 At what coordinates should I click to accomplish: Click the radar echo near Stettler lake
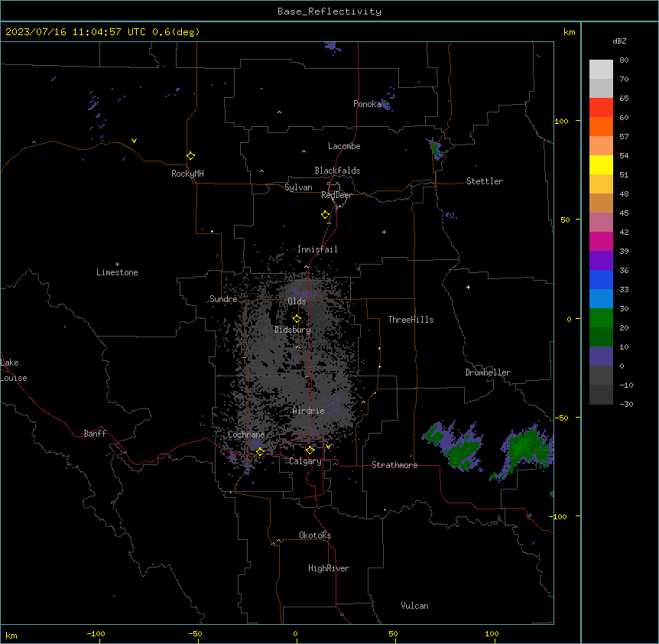tap(436, 149)
